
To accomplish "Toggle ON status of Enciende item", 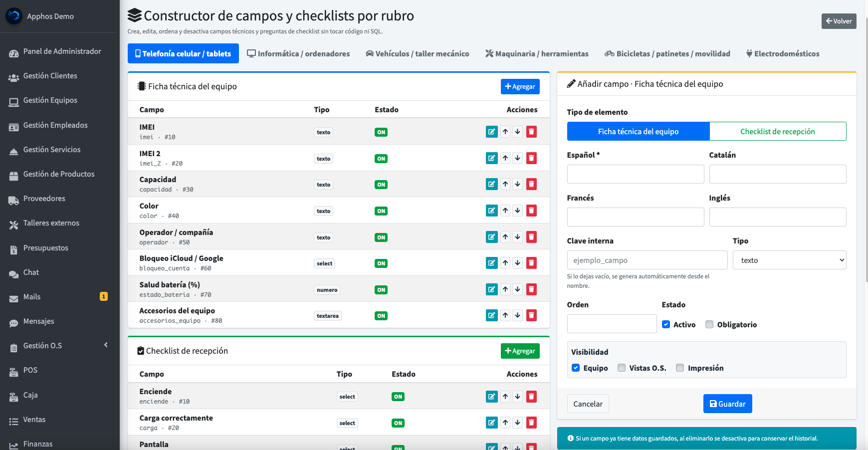I will tap(398, 397).
